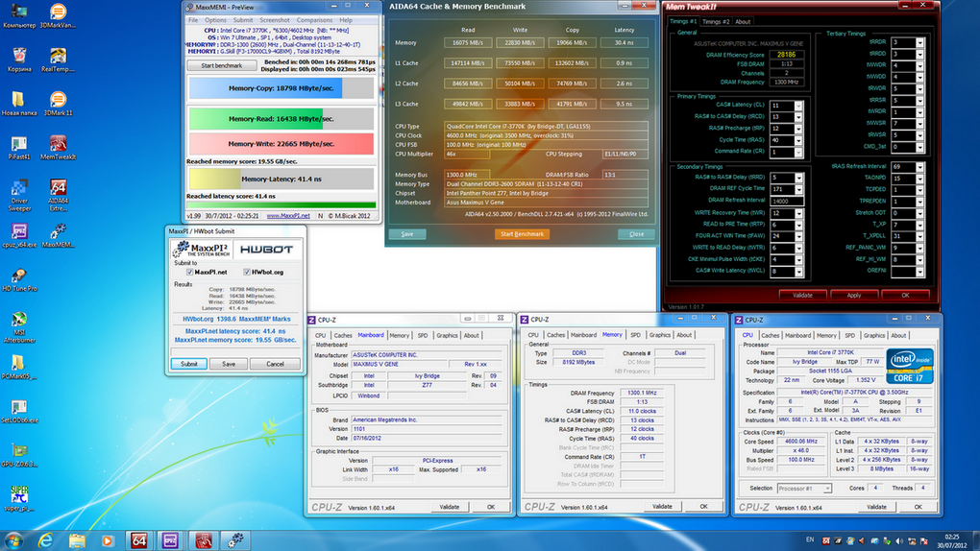Screen dimensions: 980x551
Task: Open the Cycle Time (tRAS) dropdown
Action: [x=798, y=140]
